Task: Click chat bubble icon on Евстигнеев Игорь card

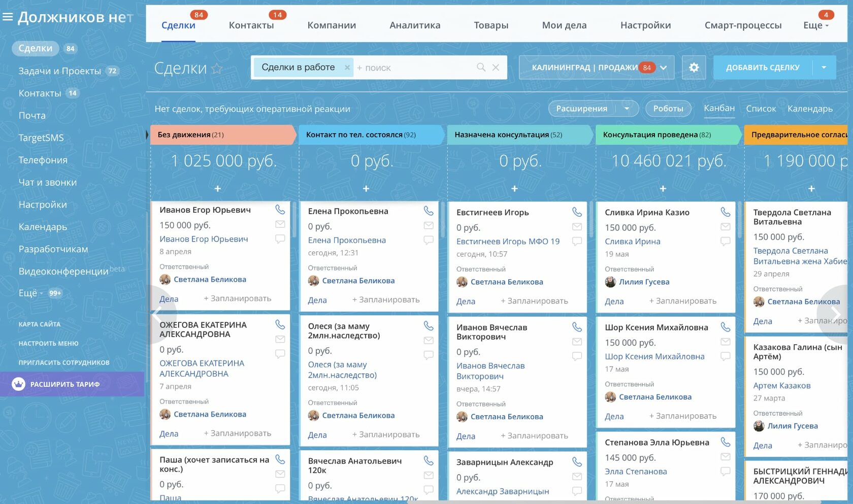Action: tap(577, 241)
